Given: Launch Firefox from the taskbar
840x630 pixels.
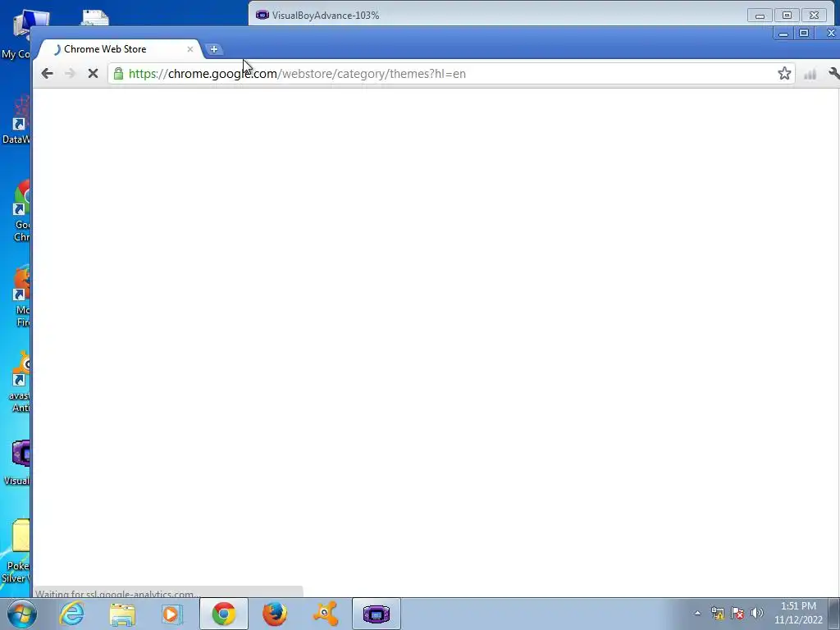Looking at the screenshot, I should [274, 614].
